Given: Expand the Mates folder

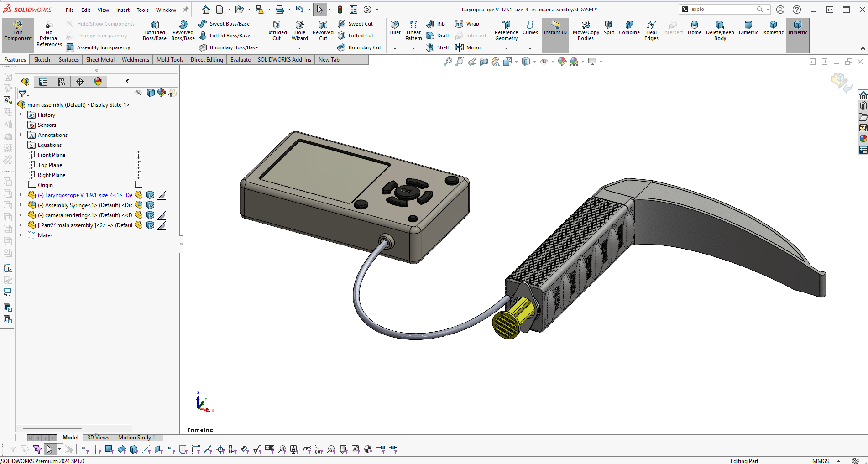Looking at the screenshot, I should click(x=21, y=235).
